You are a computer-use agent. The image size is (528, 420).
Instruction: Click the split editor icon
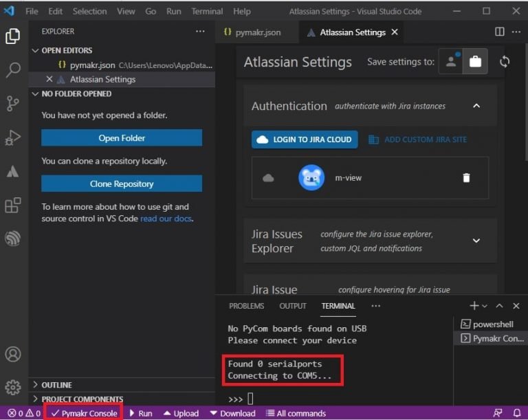(500, 32)
